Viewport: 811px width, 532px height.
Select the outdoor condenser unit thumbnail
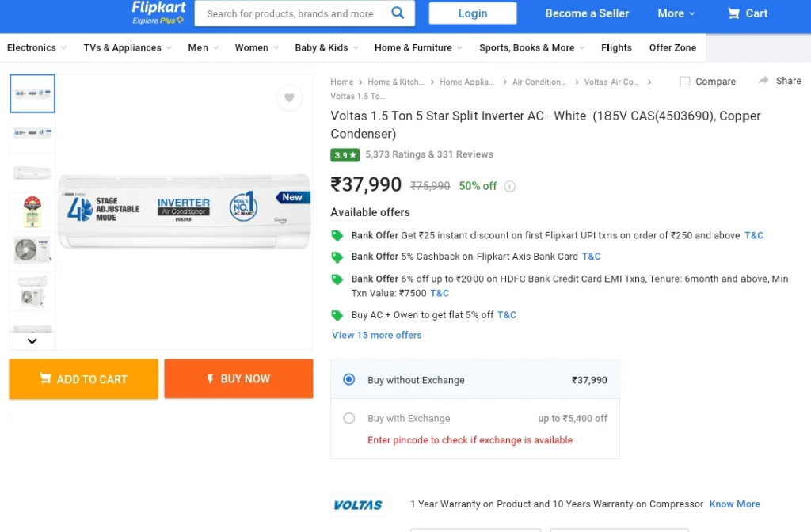[x=32, y=251]
